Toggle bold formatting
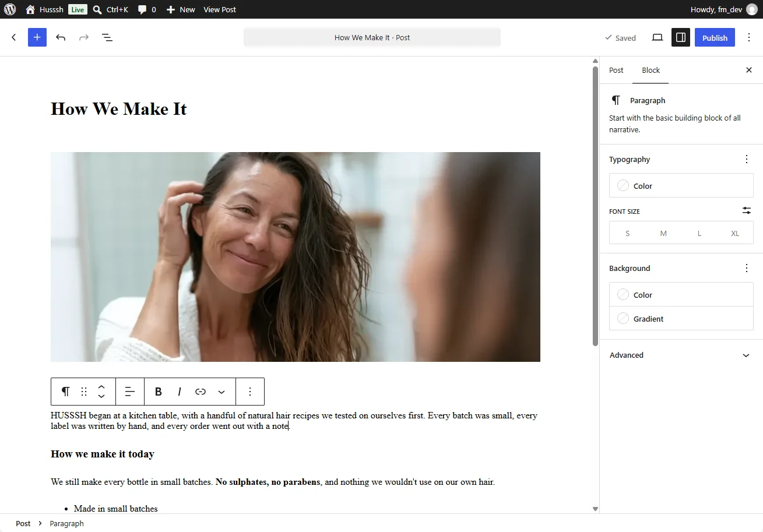This screenshot has width=763, height=532. pos(158,392)
